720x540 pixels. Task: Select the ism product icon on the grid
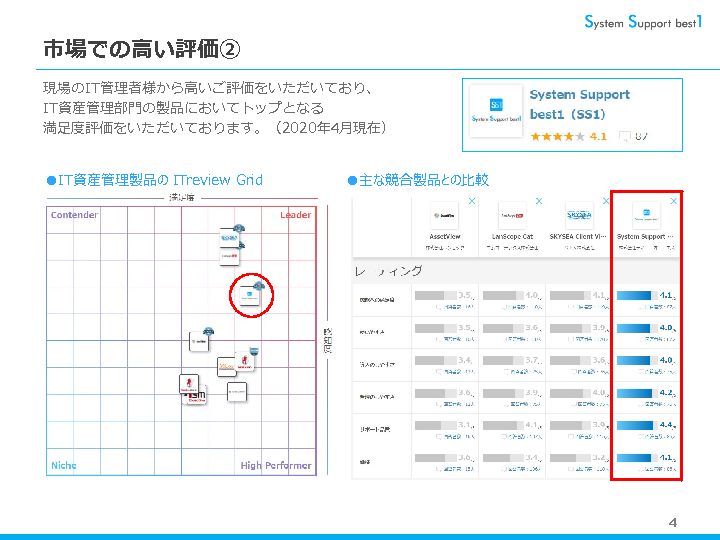pyautogui.click(x=197, y=396)
